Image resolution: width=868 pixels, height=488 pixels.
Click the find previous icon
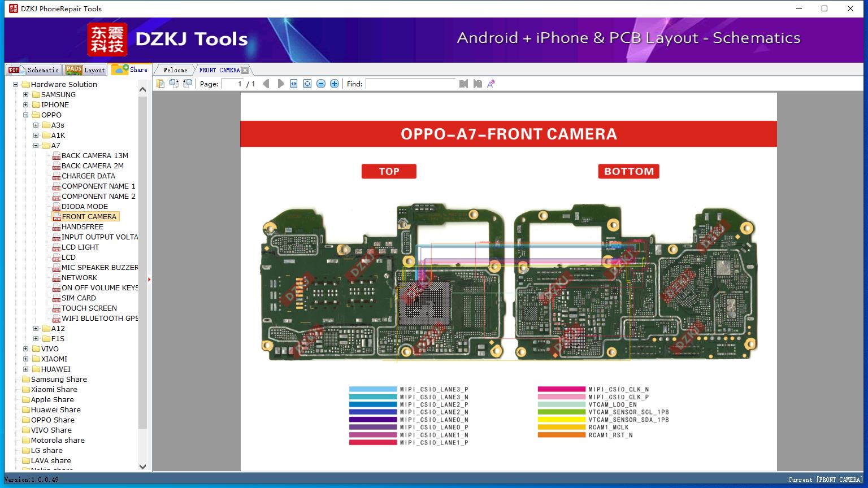coord(464,84)
